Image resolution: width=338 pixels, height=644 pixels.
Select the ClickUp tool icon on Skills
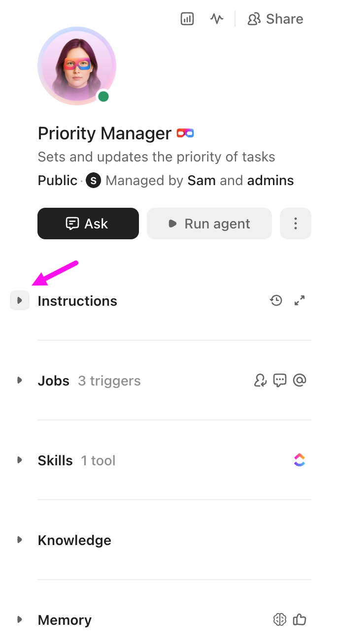click(300, 459)
